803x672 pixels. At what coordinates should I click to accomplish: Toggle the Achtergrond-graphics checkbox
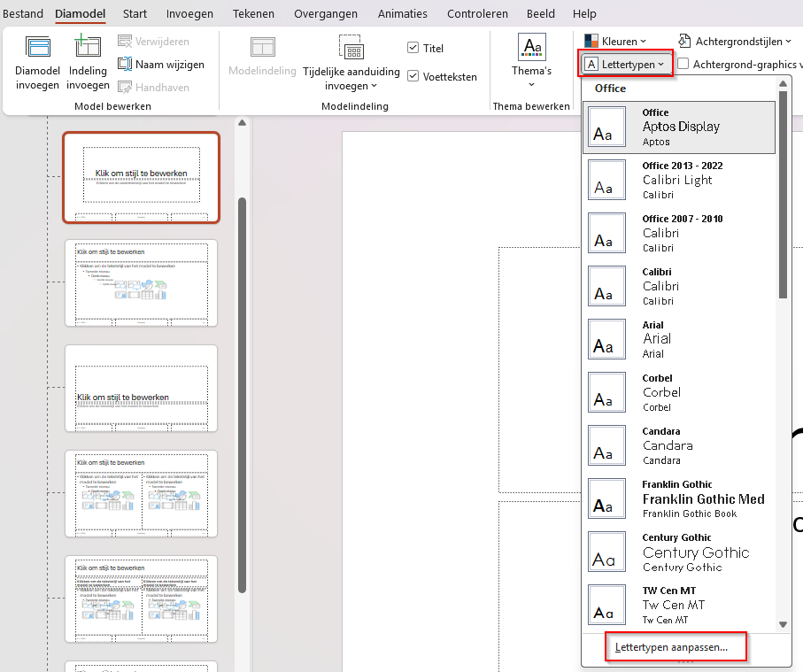coord(683,64)
